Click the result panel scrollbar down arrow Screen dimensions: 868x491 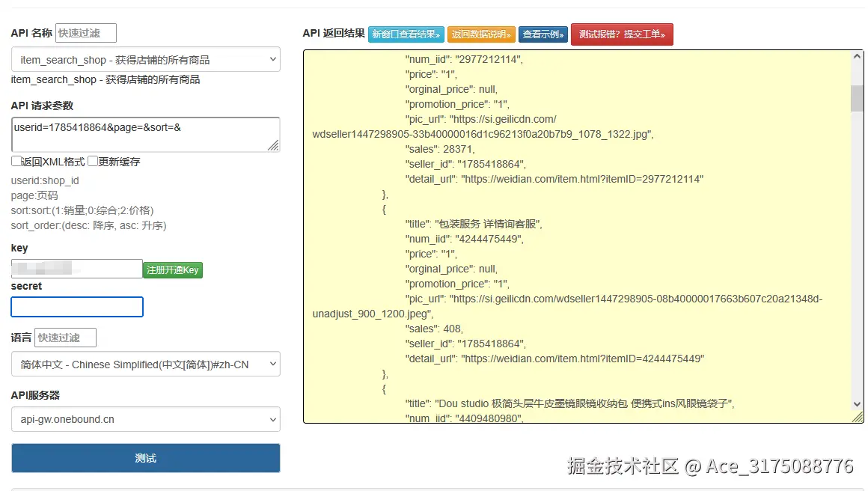tap(857, 404)
